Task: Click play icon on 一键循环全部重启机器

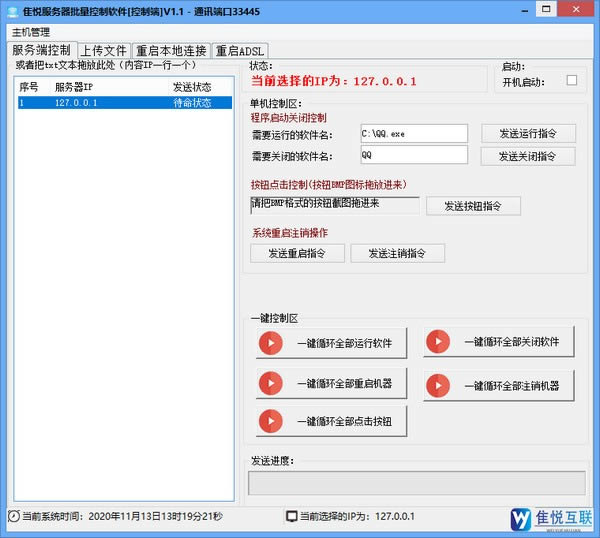Action: point(271,383)
